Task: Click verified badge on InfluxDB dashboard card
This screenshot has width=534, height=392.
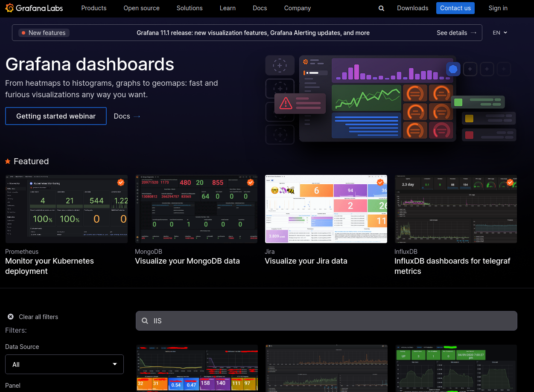Action: pos(510,182)
